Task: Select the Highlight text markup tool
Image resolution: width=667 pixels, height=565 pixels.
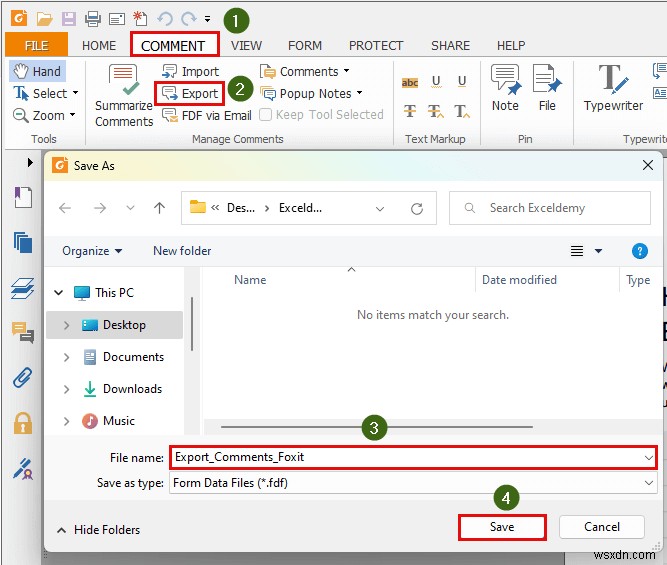Action: click(x=410, y=83)
